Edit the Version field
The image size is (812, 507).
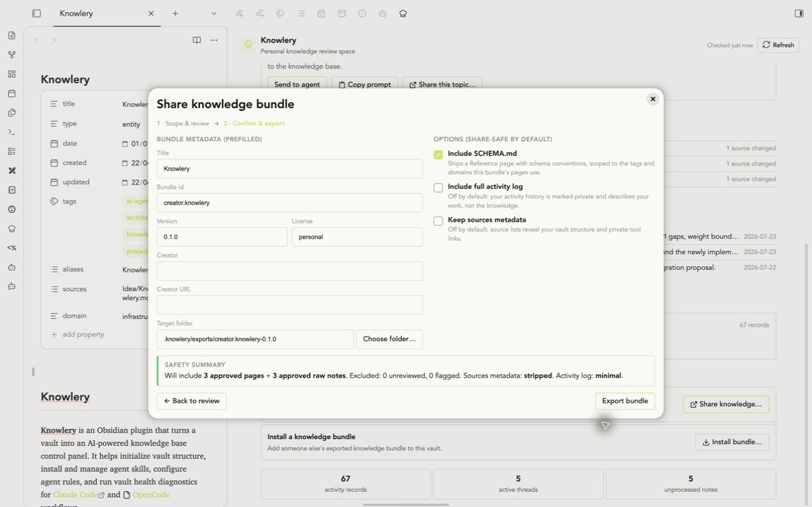pos(222,236)
